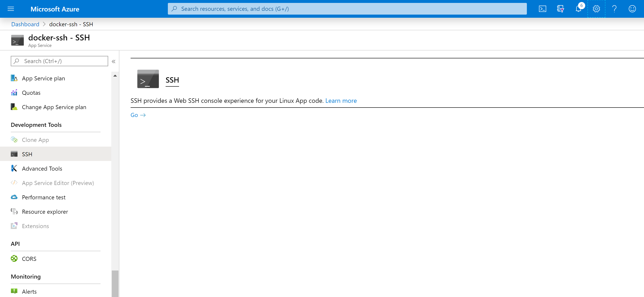Navigate to Alerts under Monitoring
This screenshot has height=297, width=644.
pyautogui.click(x=30, y=291)
